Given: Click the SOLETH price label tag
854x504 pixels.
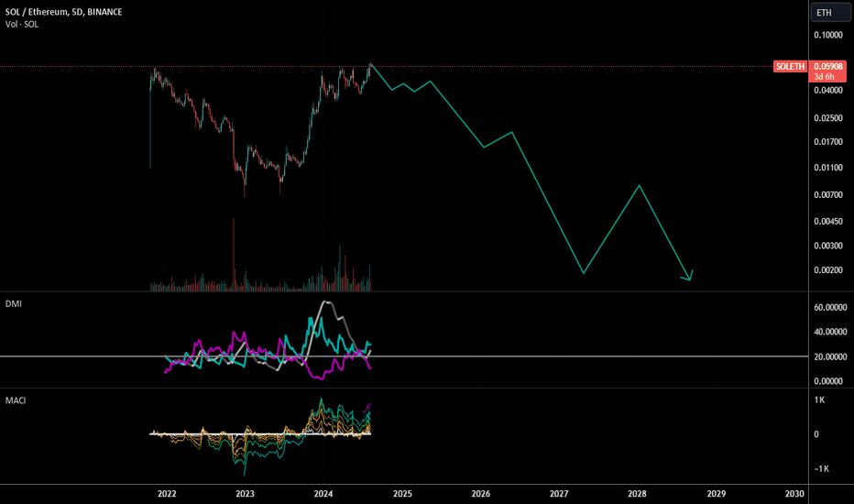Looking at the screenshot, I should pos(790,67).
